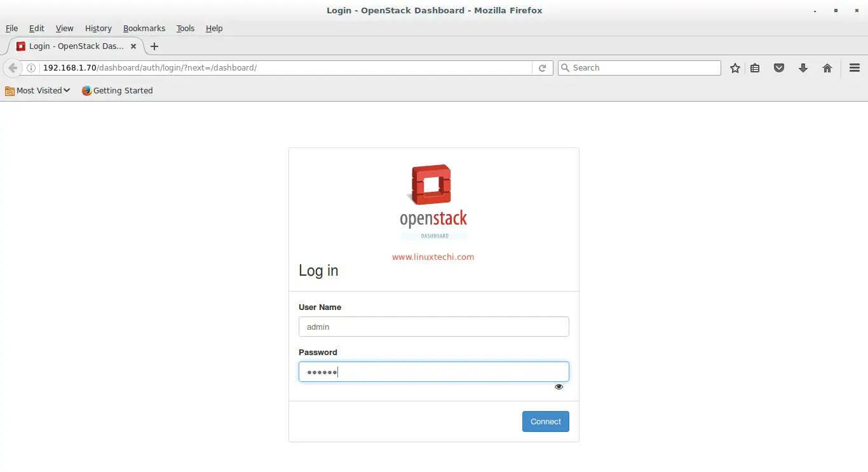The height and width of the screenshot is (472, 868).
Task: Open site information icon in address bar
Action: (31, 68)
